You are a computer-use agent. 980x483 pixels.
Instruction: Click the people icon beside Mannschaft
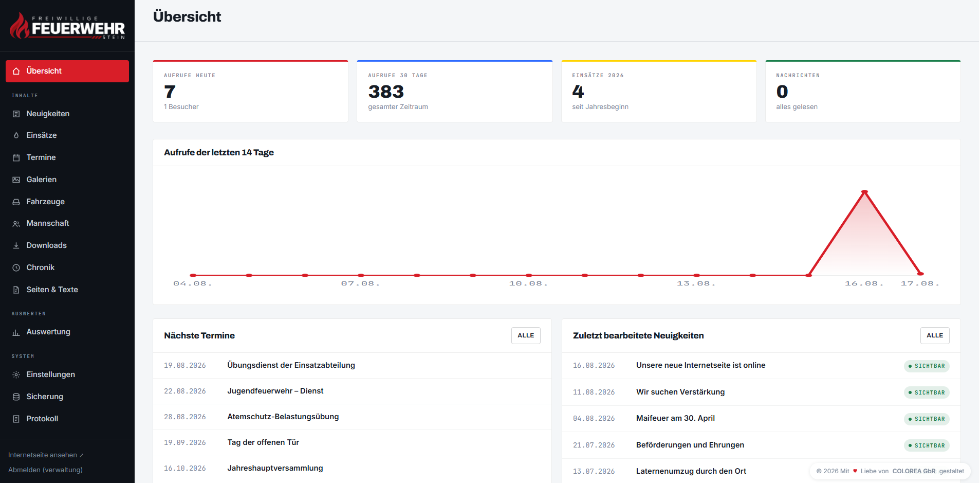[16, 224]
